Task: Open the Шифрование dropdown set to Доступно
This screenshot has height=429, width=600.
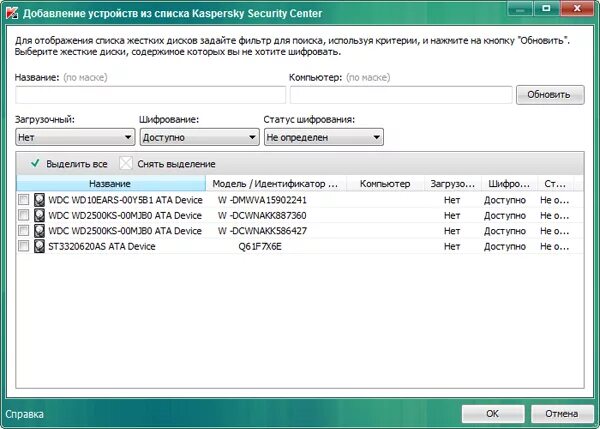Action: [x=199, y=137]
